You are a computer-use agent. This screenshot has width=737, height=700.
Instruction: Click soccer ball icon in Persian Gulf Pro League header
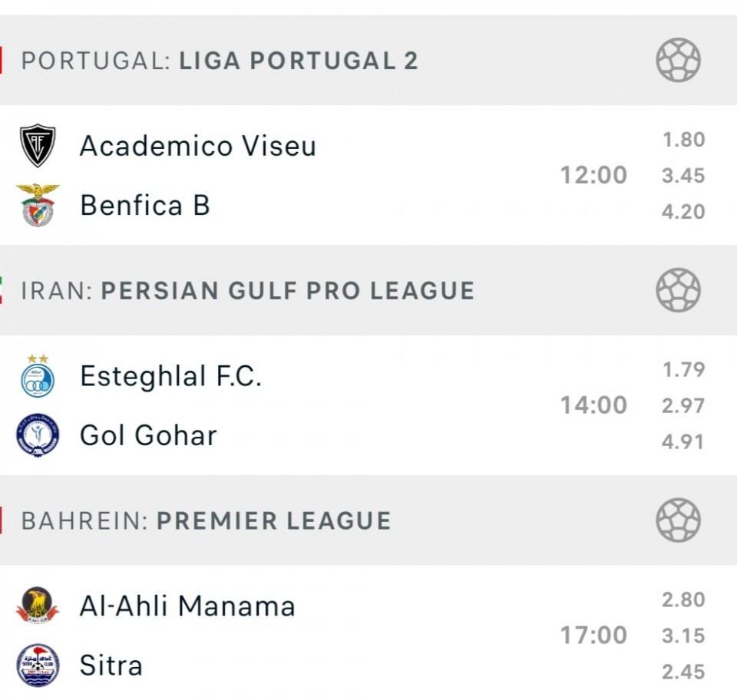(678, 290)
